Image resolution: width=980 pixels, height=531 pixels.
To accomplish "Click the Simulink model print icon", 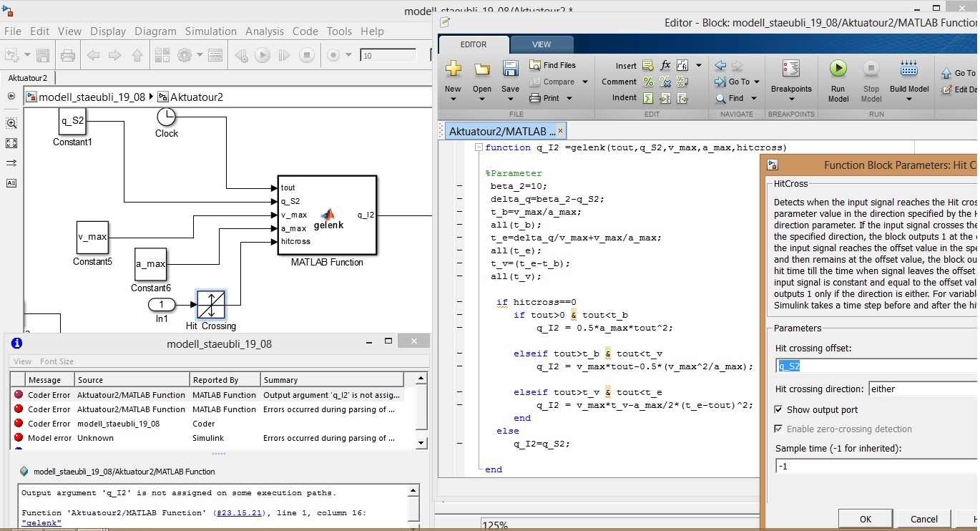I will click(67, 55).
